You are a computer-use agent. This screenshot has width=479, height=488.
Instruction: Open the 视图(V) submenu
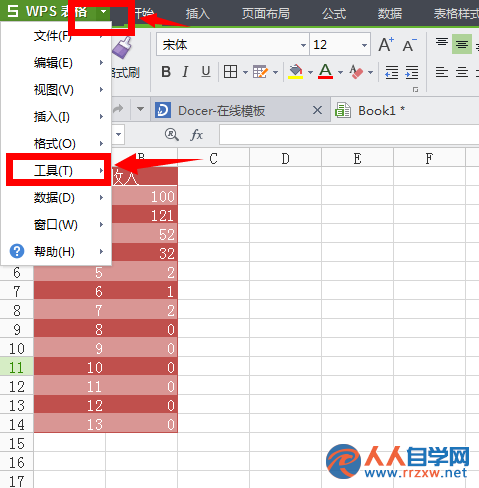pos(56,90)
